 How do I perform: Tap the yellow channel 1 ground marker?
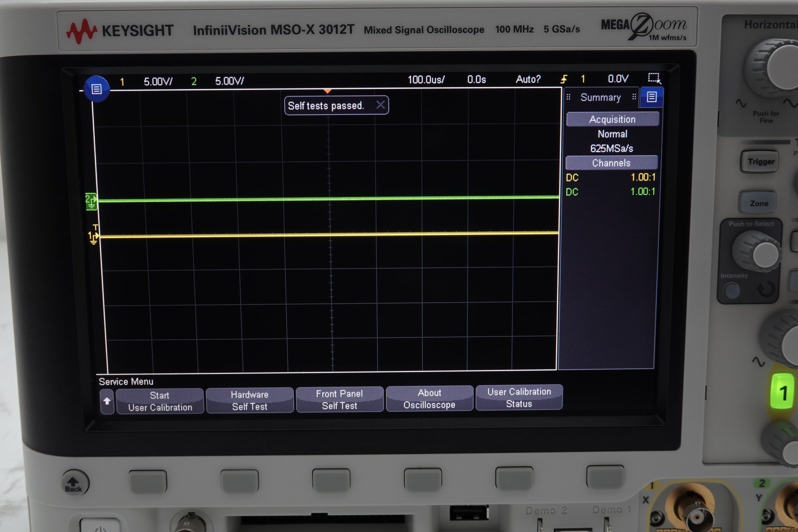[93, 237]
